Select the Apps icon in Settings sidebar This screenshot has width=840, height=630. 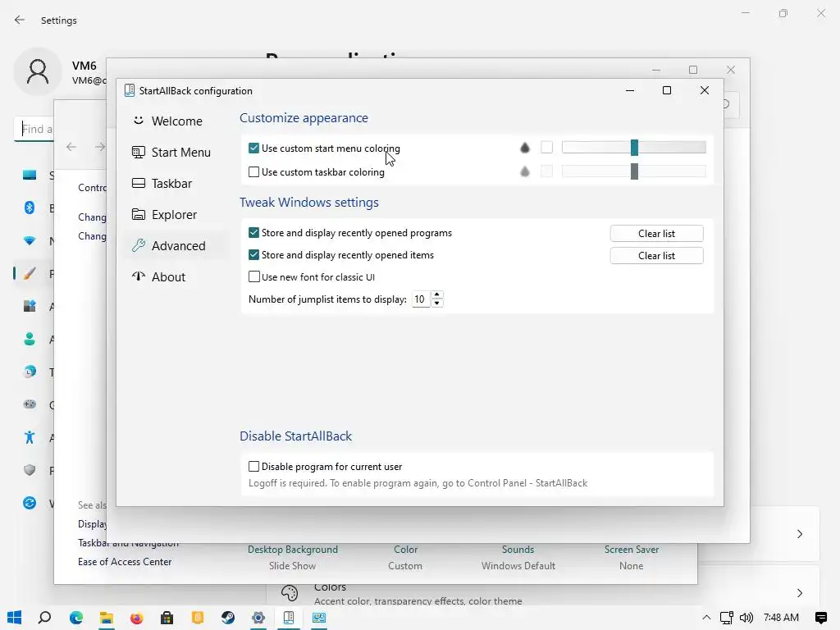[x=30, y=307]
